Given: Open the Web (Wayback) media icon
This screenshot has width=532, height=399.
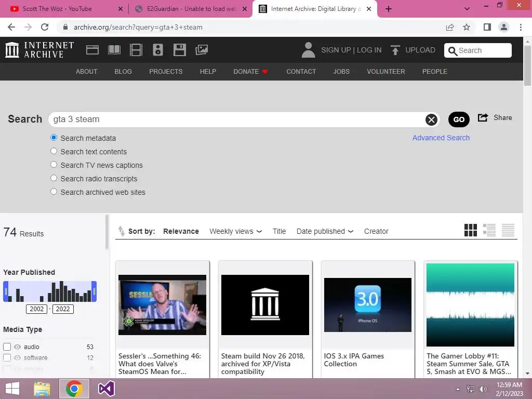Looking at the screenshot, I should click(92, 50).
